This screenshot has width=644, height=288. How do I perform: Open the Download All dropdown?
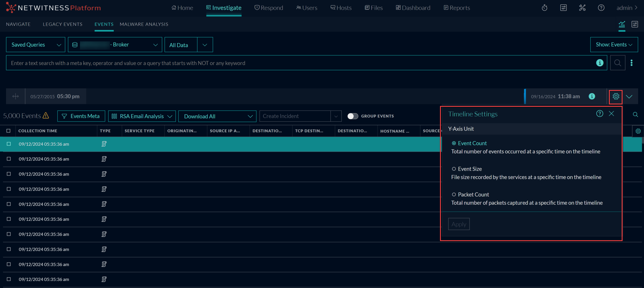click(x=217, y=116)
